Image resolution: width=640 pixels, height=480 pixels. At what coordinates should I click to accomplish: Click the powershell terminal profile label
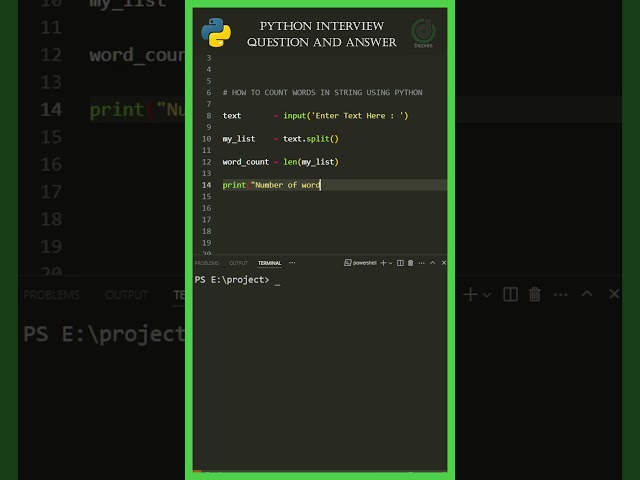tap(364, 263)
